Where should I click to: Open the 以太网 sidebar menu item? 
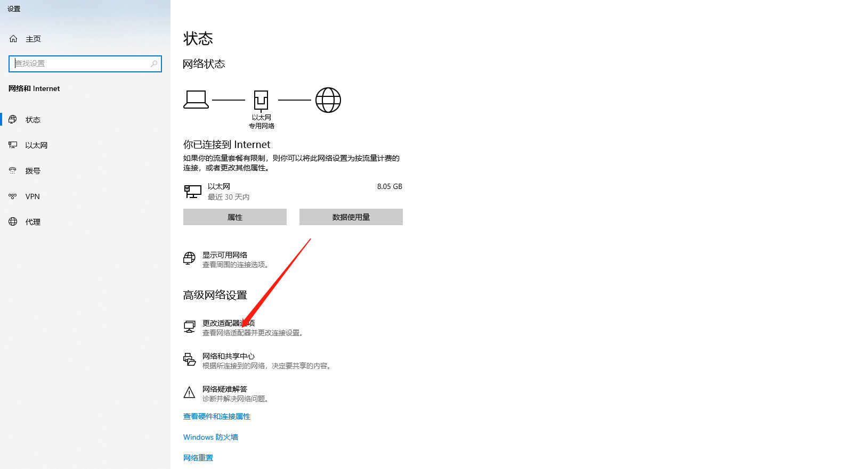[x=36, y=145]
